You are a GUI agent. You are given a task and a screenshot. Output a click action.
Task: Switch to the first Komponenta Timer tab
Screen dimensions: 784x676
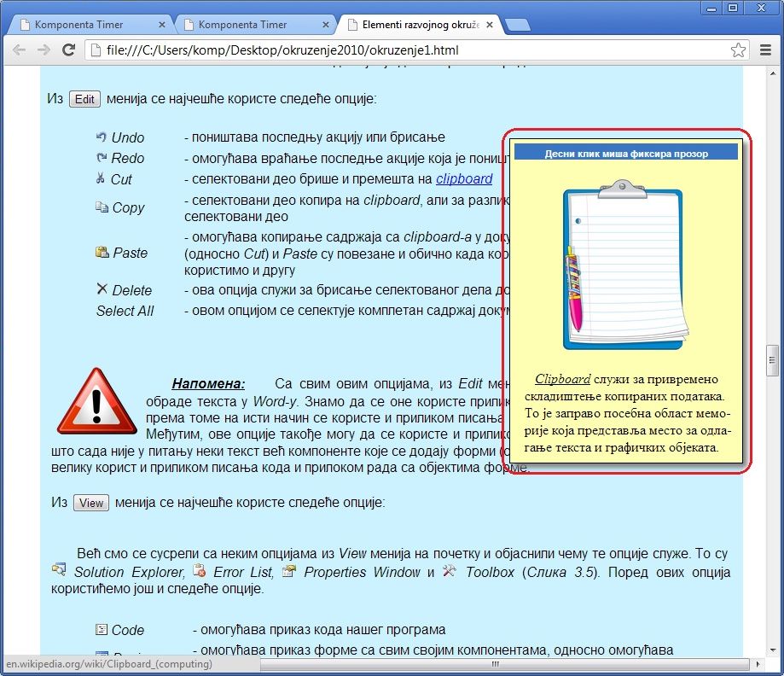(84, 25)
